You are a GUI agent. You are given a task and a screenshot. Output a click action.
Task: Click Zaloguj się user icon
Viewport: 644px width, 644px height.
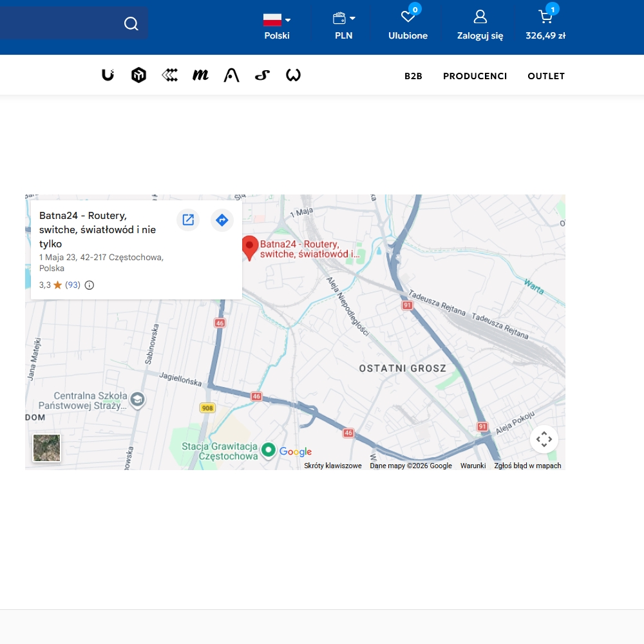click(x=480, y=17)
